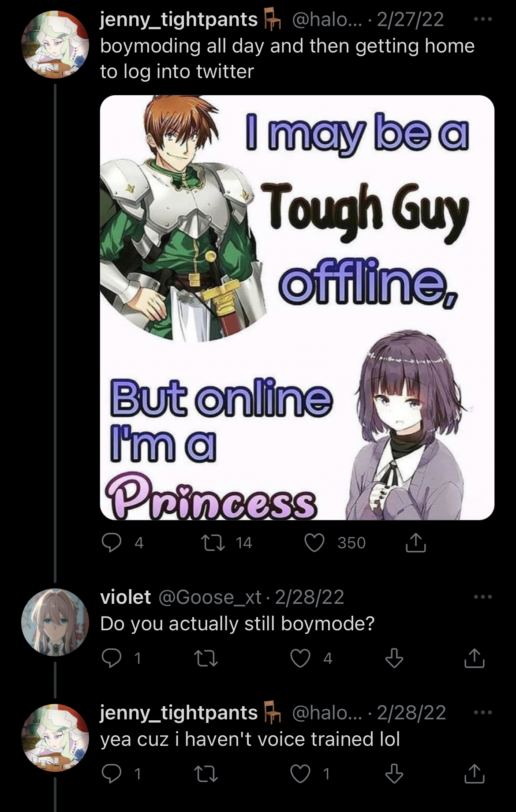Open the Tough Guy Princess meme image
Screen dimensions: 516x812
pos(297,307)
